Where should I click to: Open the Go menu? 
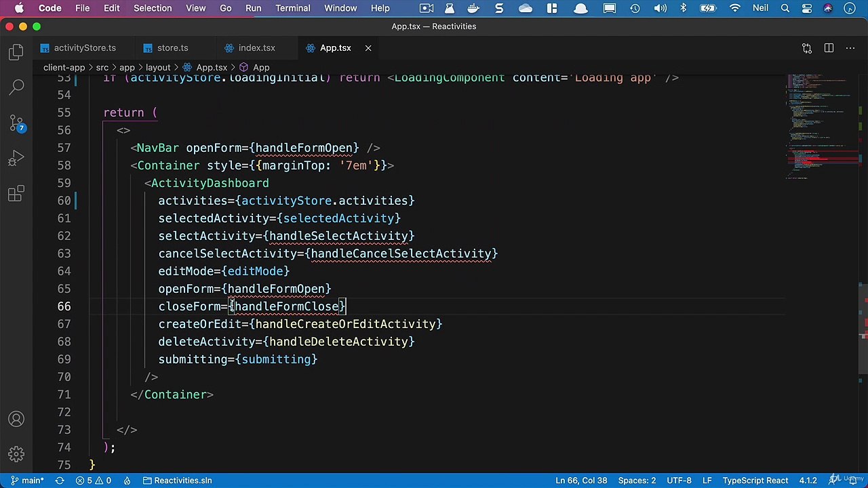[x=226, y=8]
